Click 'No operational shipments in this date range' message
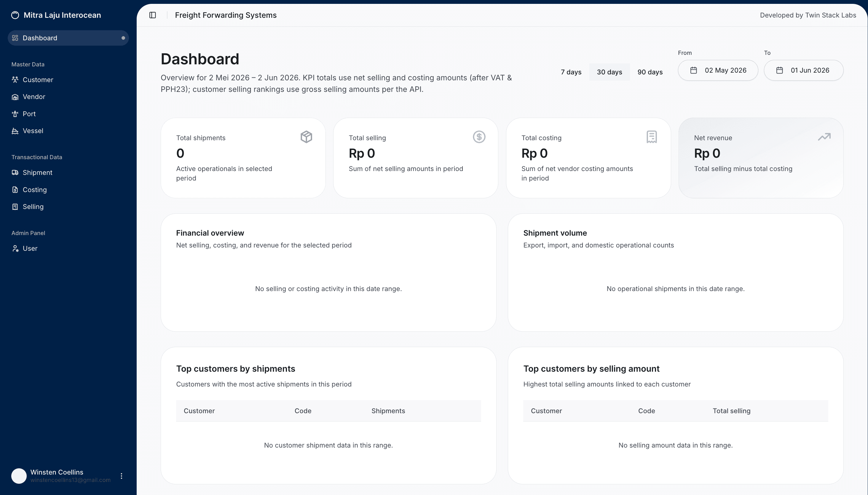This screenshot has width=868, height=495. click(x=676, y=289)
